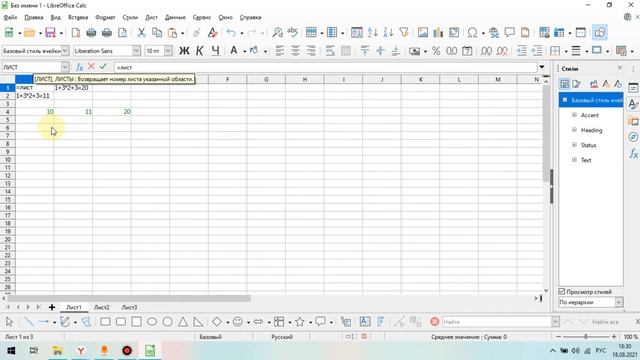The width and height of the screenshot is (640, 360).
Task: Uncheck Просмотр стилей checkbox
Action: [562, 291]
